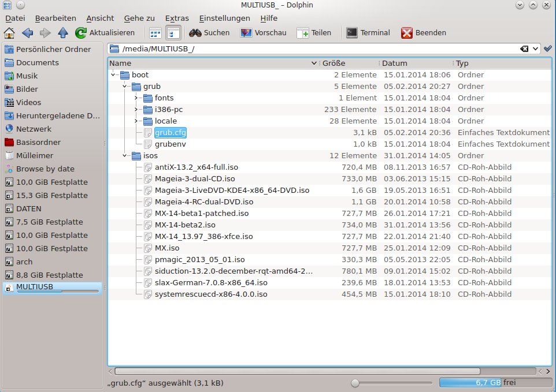This screenshot has width=556, height=392.
Task: Collapse the isos folder
Action: (x=124, y=155)
